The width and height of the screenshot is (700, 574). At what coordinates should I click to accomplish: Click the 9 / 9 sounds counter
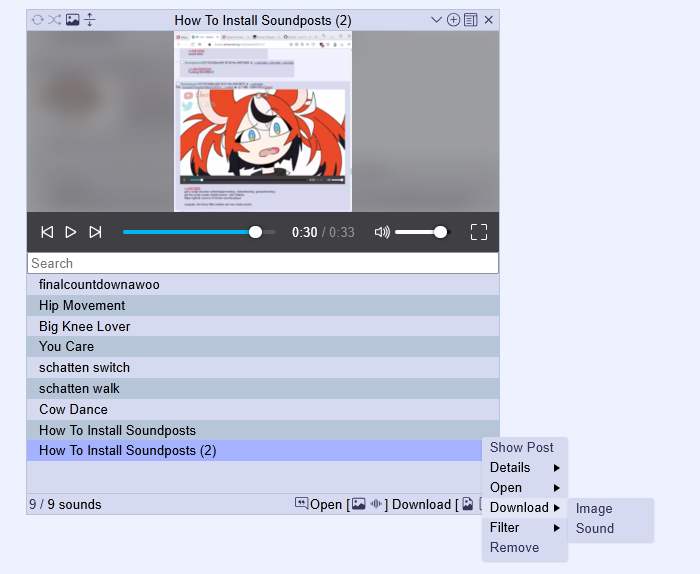[65, 504]
